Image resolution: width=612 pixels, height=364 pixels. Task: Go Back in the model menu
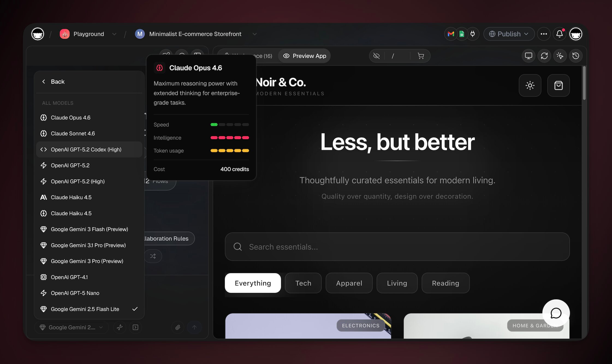point(54,82)
